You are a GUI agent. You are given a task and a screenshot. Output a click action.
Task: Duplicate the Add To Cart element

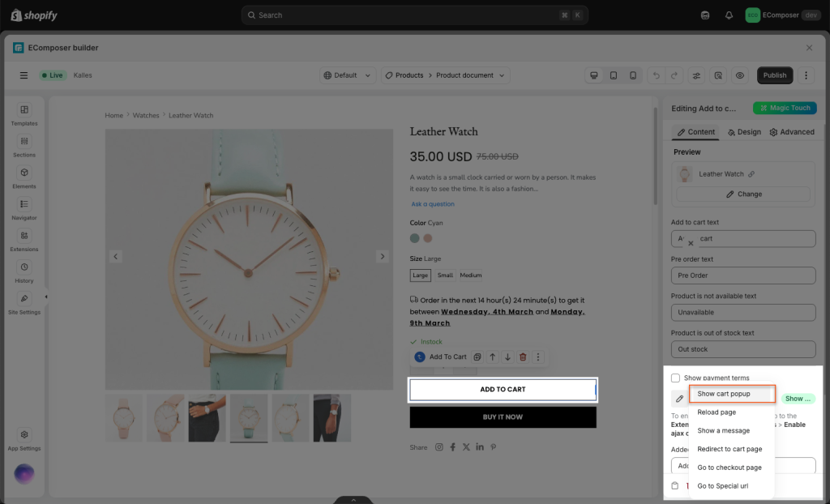point(477,357)
